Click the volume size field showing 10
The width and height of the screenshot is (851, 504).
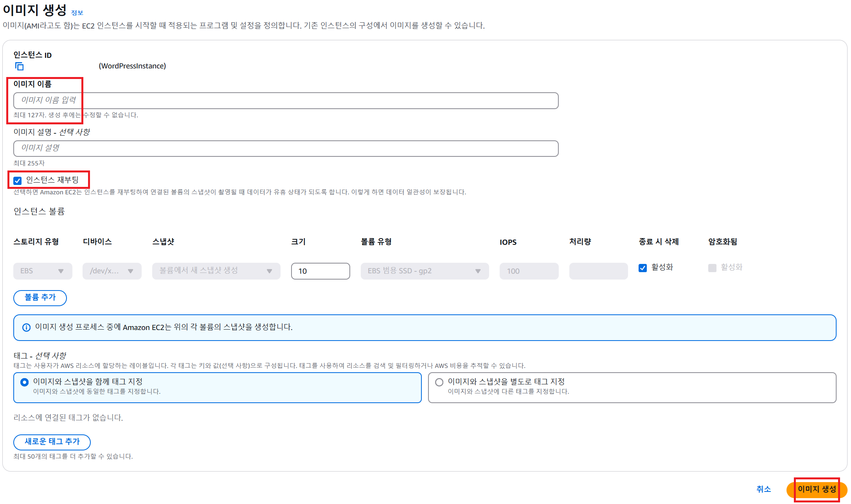[320, 271]
